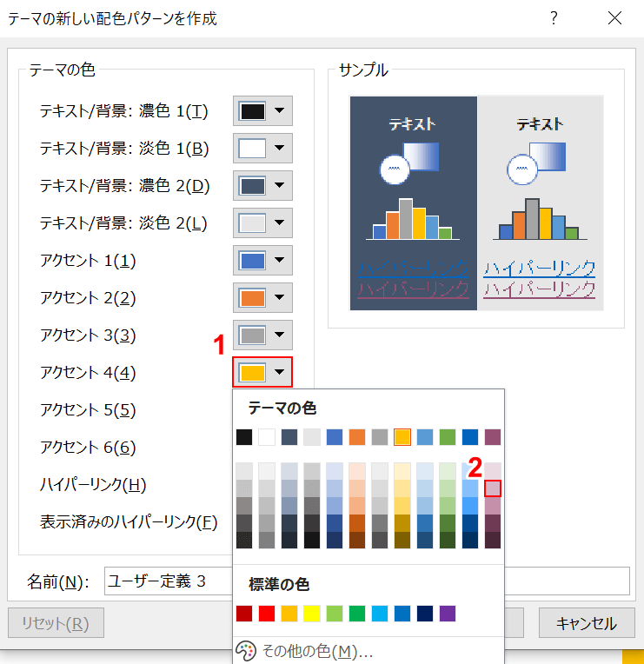This screenshot has height=664, width=644.
Task: Open the Accent 4 color dropdown
Action: [x=262, y=372]
